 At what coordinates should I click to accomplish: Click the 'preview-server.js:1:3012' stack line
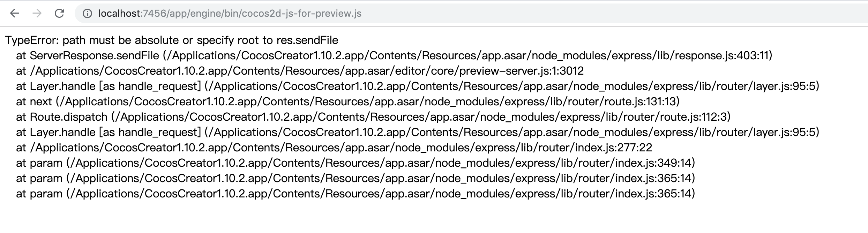coord(521,71)
